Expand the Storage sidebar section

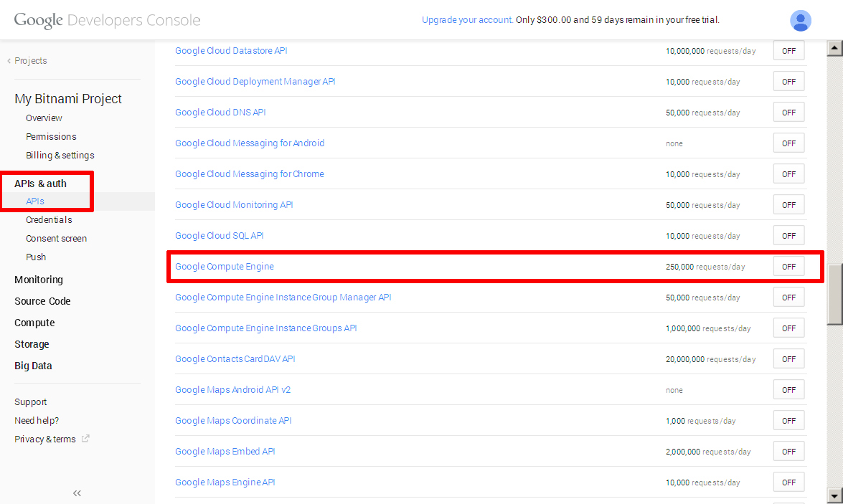[32, 344]
